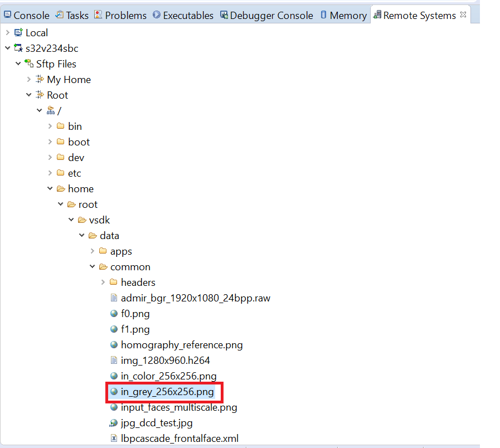
Task: Select admir_bgr_1920x1080_24bpp.raw file name
Action: [x=196, y=298]
